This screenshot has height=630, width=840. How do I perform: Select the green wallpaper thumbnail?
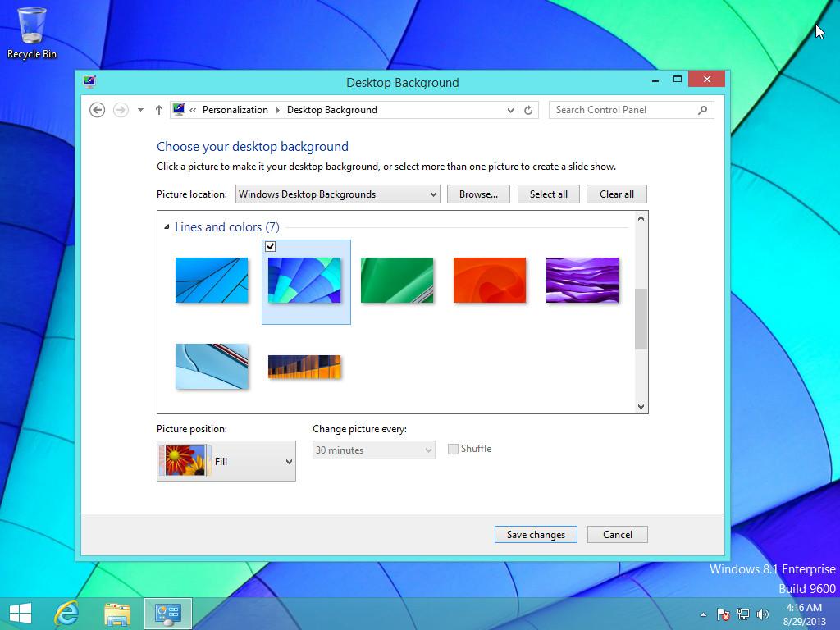pyautogui.click(x=397, y=281)
